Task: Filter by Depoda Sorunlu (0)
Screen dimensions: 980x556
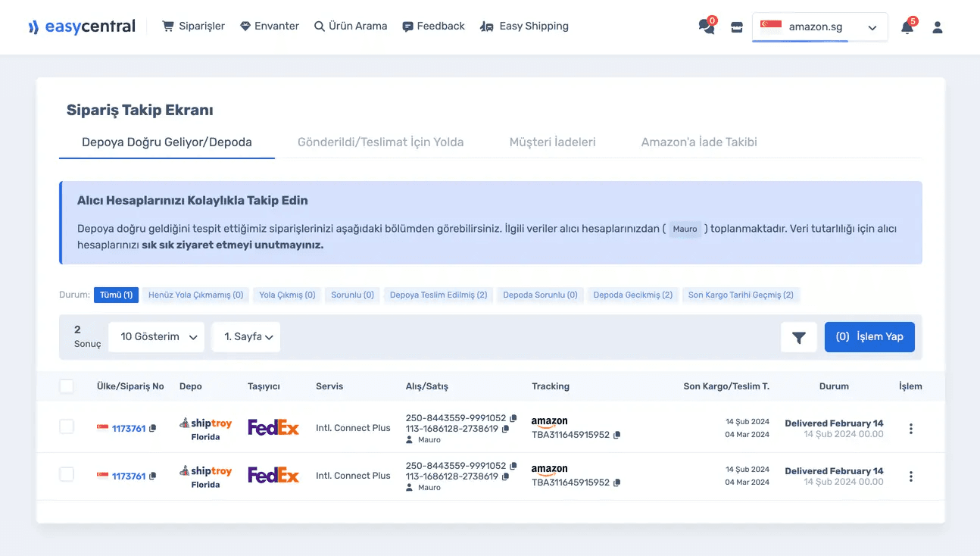Action: [x=540, y=295]
